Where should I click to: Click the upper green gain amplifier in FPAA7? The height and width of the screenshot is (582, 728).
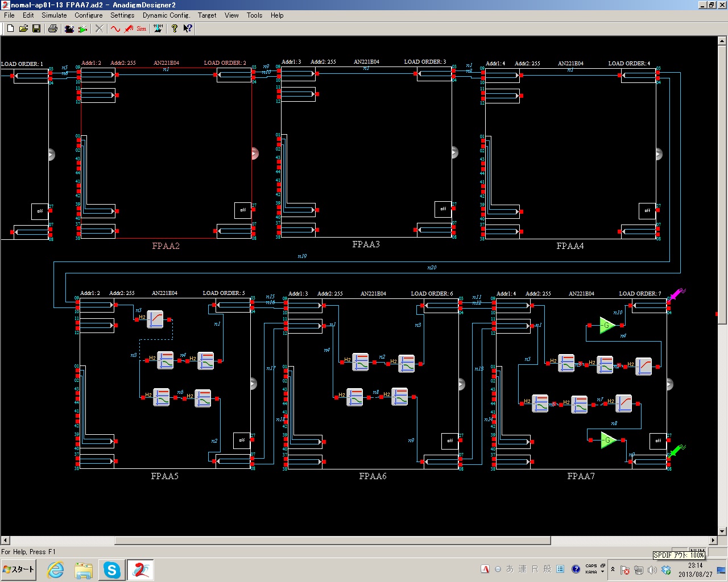607,325
